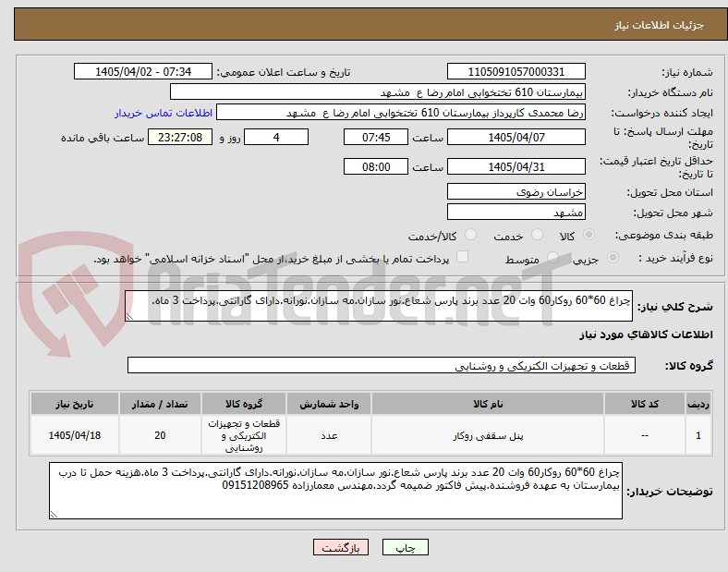Click the بازگشت (back) button
Viewport: 728px width, 572px height.
[x=341, y=547]
